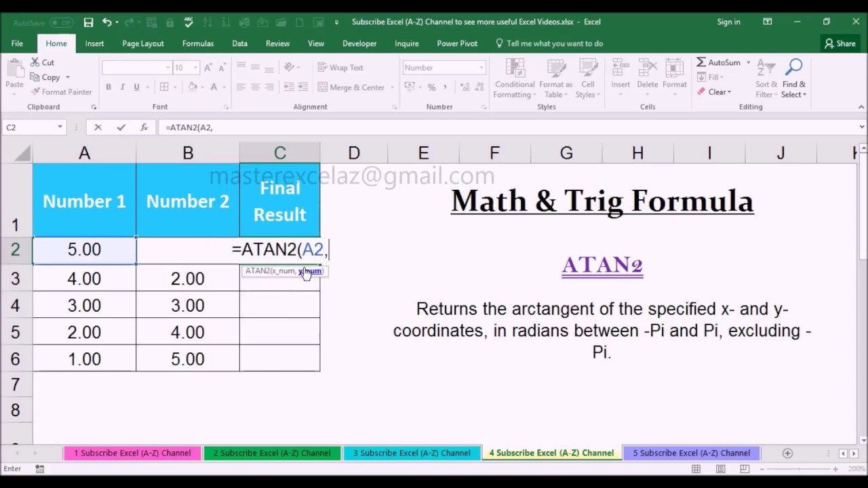Click the AutoSum sigma button
868x488 pixels.
point(718,62)
